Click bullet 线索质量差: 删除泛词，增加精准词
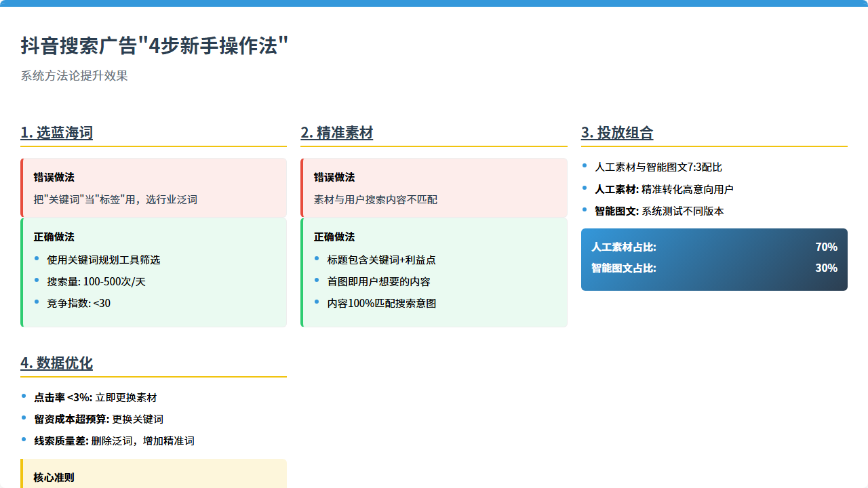This screenshot has height=488, width=868. (x=115, y=441)
